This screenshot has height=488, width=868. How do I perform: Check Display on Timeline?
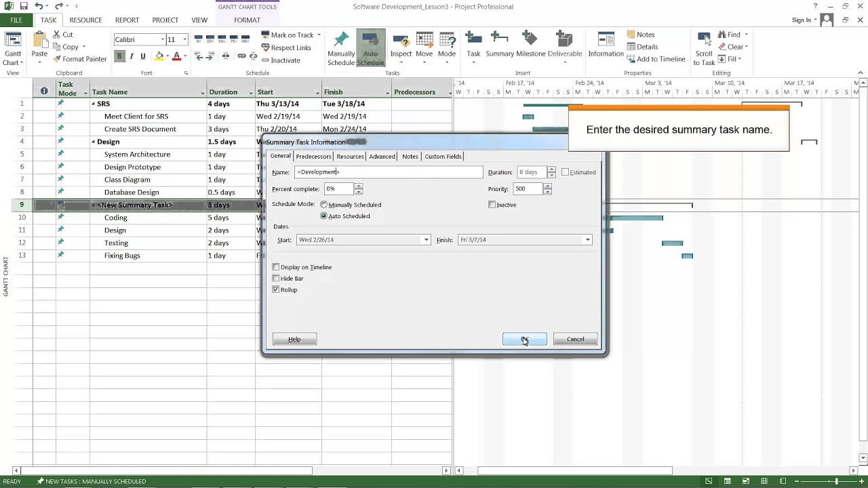(275, 267)
